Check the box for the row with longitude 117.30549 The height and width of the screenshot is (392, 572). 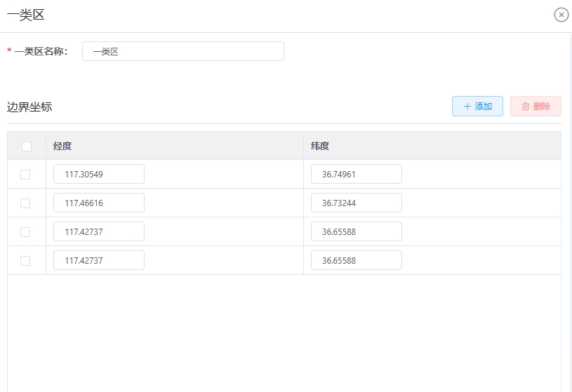pyautogui.click(x=25, y=175)
